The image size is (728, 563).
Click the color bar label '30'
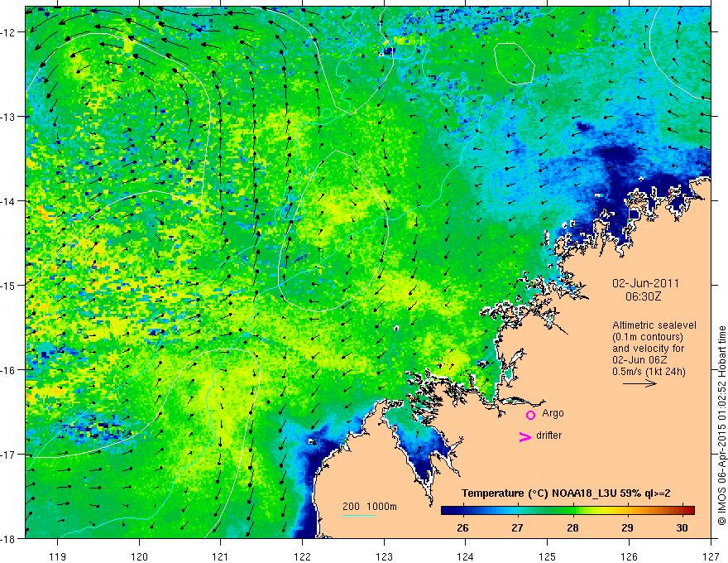(682, 527)
